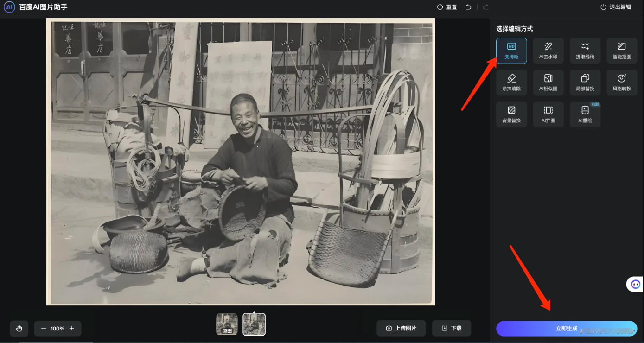Select the AI重绘 repaint tool
The height and width of the screenshot is (343, 644).
tap(585, 114)
